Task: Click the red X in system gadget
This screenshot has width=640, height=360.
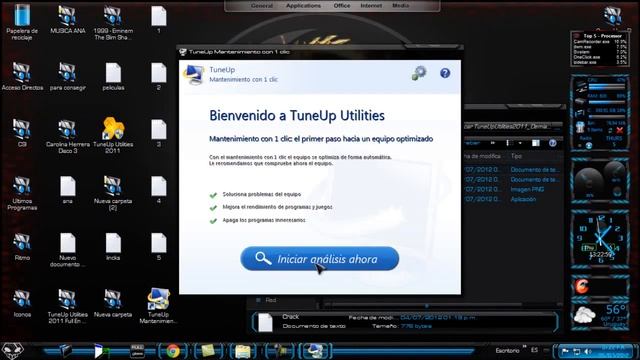Action: (x=620, y=130)
